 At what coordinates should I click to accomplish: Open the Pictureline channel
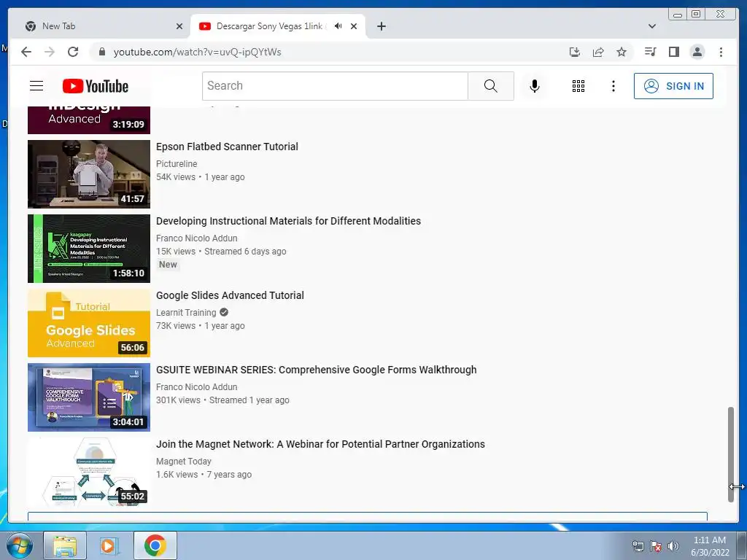pyautogui.click(x=177, y=164)
